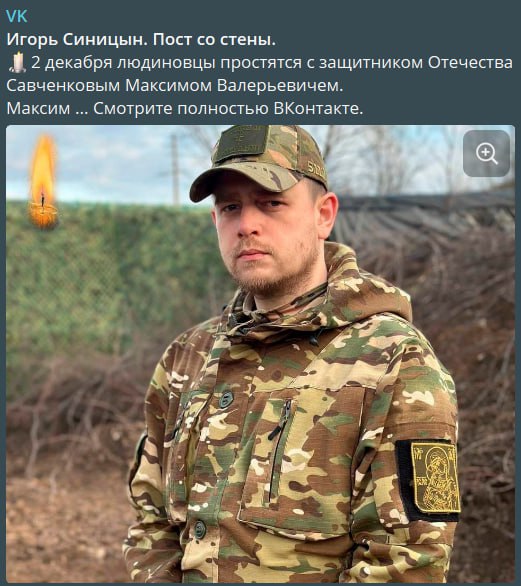Click the velcro patch on the cap
The image size is (521, 586).
243,141
